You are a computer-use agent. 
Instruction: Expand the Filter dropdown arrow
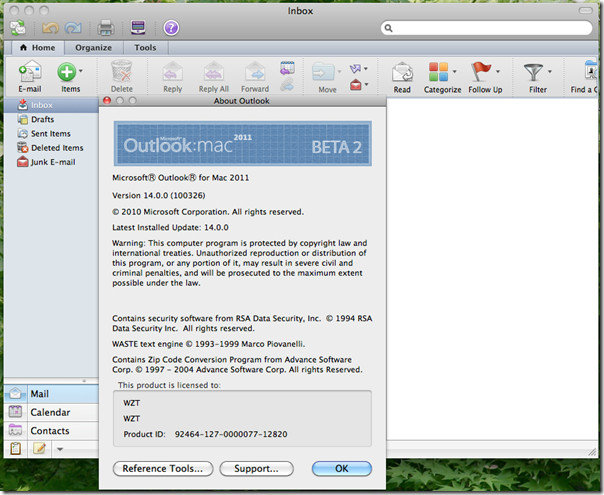click(x=550, y=71)
